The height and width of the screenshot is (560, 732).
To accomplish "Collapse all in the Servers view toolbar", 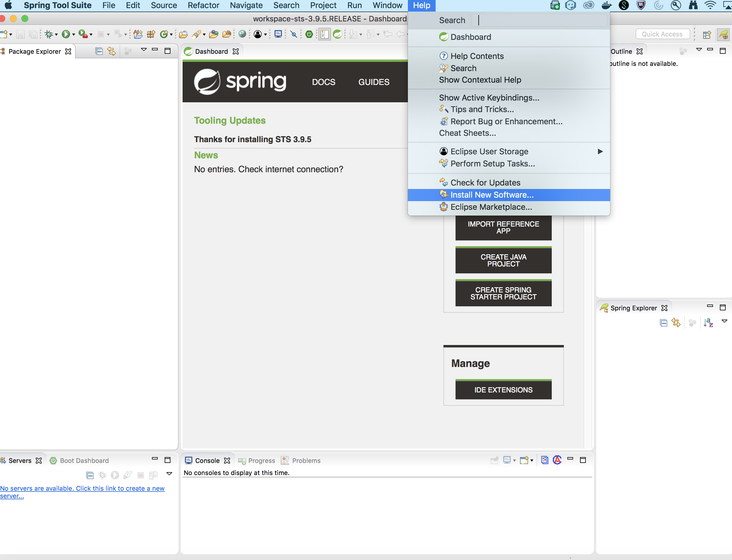I will click(90, 475).
